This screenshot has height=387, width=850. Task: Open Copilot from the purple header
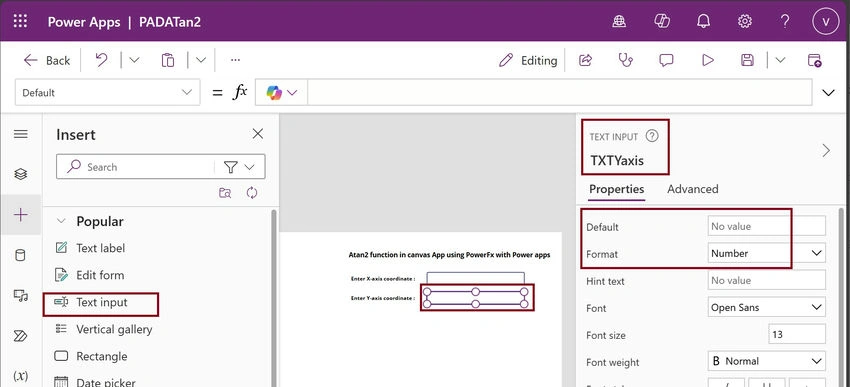[662, 21]
